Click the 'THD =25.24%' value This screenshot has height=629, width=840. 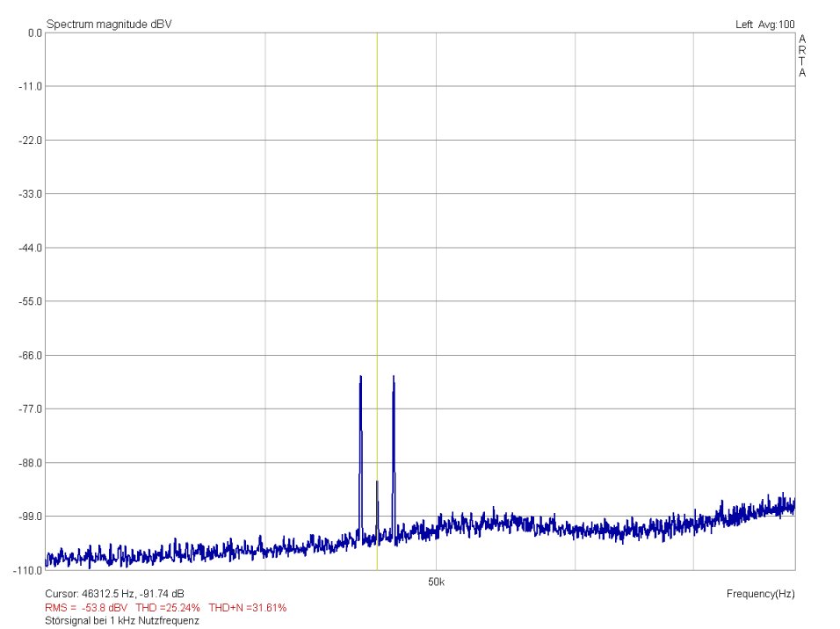click(x=168, y=607)
